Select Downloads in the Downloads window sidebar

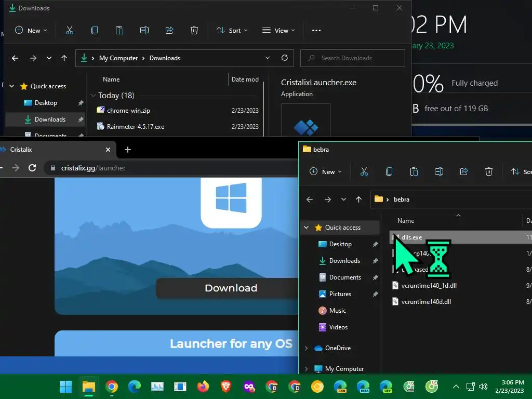[x=46, y=119]
